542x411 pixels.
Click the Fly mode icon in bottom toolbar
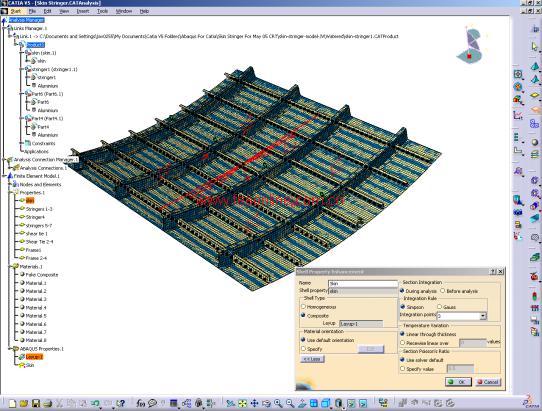point(231,403)
